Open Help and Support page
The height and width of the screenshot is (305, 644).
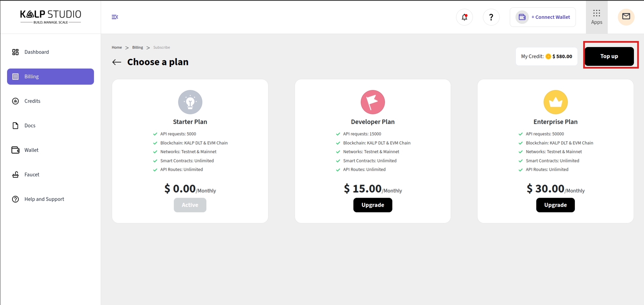click(x=44, y=199)
